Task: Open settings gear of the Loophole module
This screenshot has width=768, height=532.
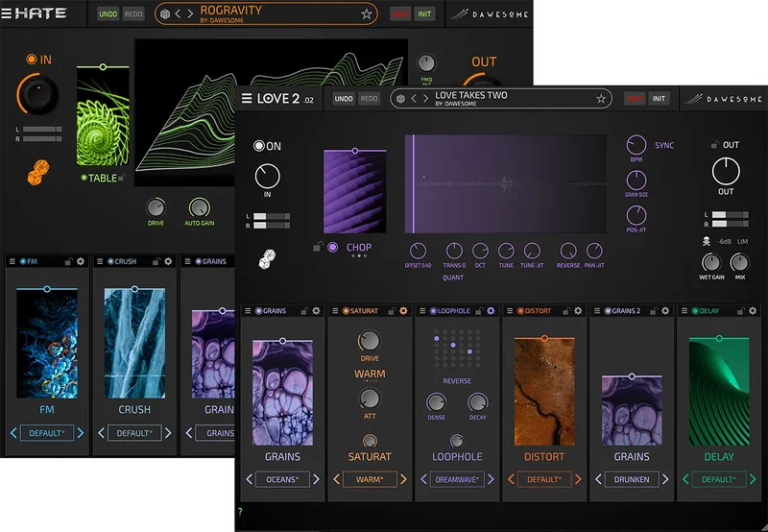Action: [x=491, y=310]
